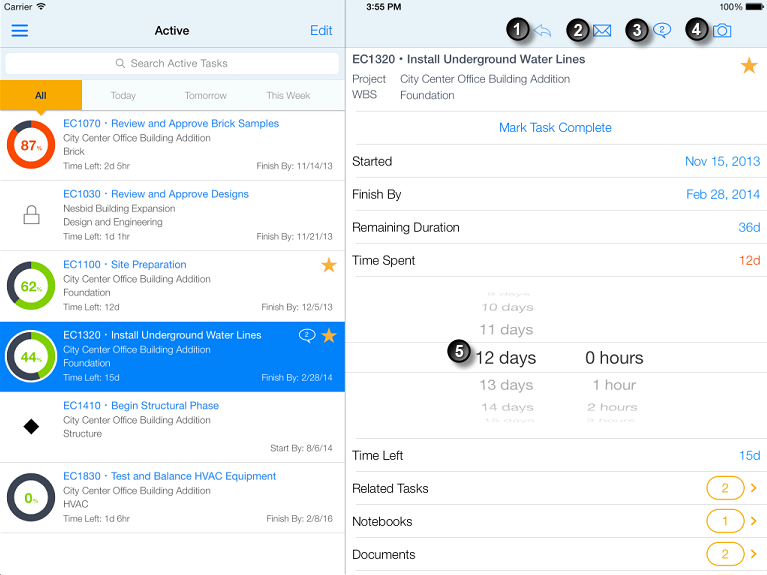Tap the 87% progress ring

[31, 145]
